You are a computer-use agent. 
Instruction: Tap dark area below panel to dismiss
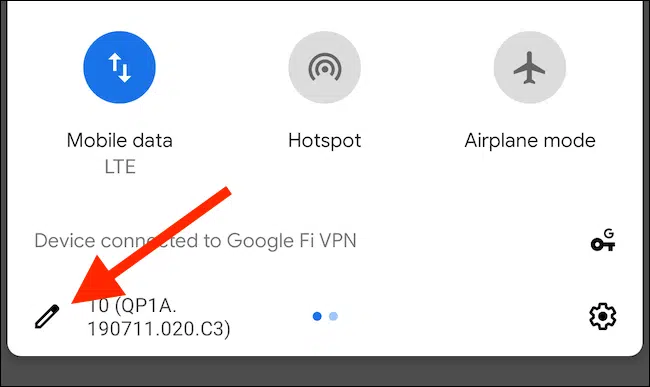click(325, 373)
